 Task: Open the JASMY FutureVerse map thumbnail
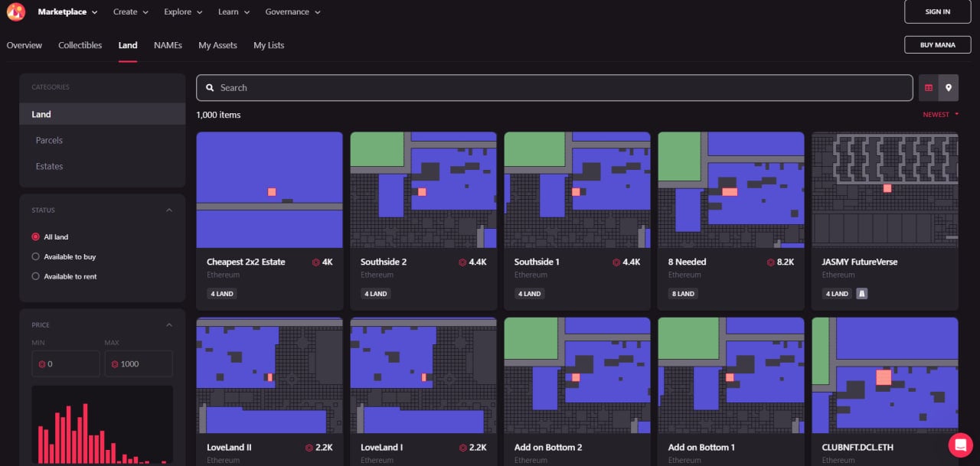tap(885, 190)
